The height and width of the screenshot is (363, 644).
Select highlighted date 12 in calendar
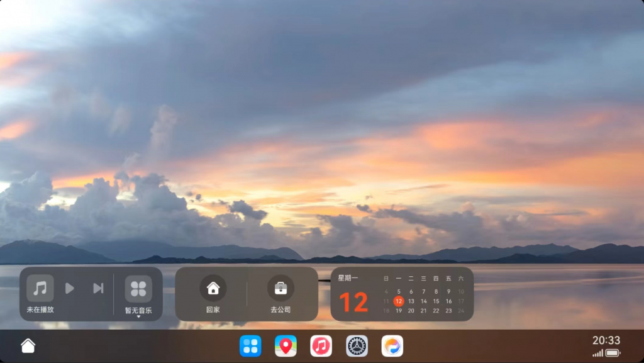398,301
